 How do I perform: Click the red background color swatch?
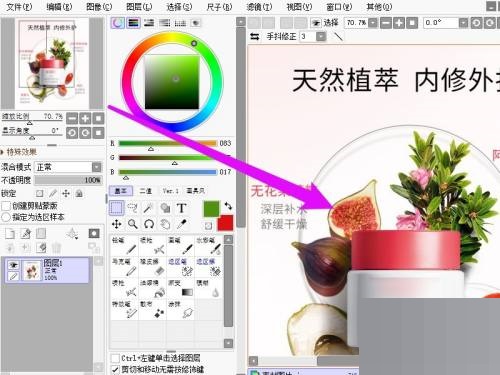pyautogui.click(x=226, y=223)
